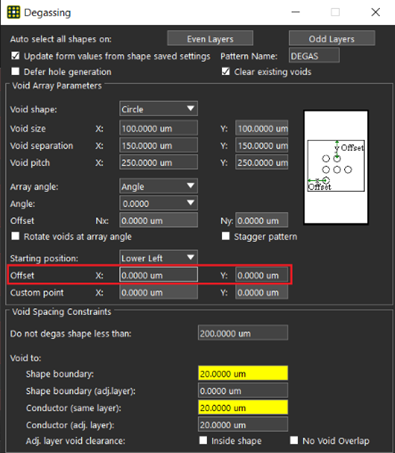The height and width of the screenshot is (453, 395).
Task: Open the Starting position Lower Left dropdown
Action: click(158, 258)
